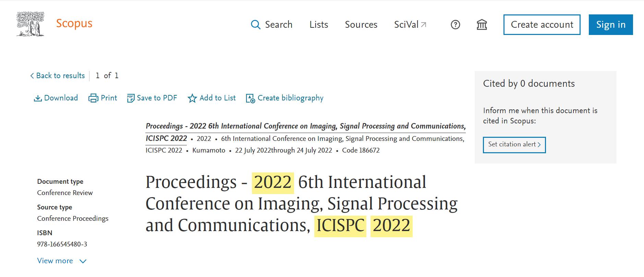Select the conference dates July 2022 text
This screenshot has width=644, height=277.
coord(283,150)
